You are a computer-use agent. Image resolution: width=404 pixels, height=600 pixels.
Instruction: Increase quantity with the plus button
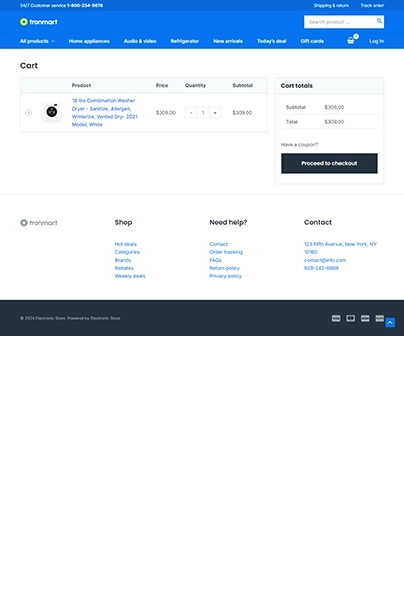(215, 112)
